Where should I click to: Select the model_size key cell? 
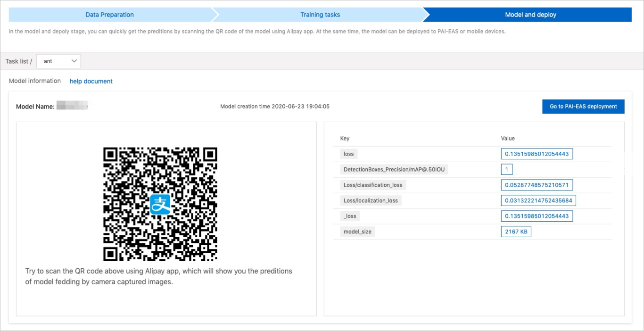[357, 232]
